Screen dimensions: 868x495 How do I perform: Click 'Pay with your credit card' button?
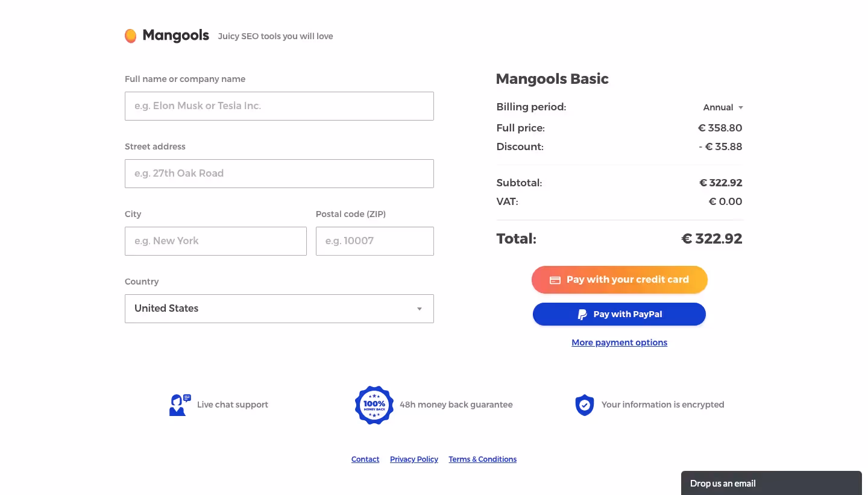click(620, 280)
